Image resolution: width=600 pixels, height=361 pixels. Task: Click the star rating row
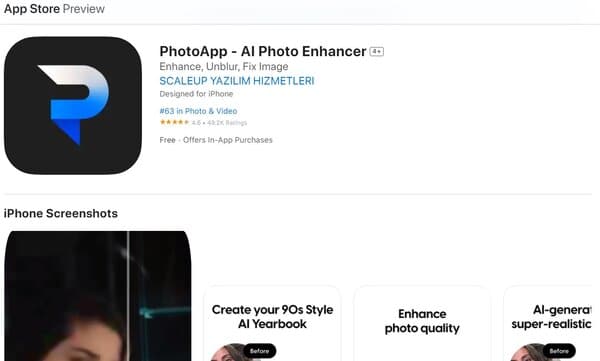203,123
